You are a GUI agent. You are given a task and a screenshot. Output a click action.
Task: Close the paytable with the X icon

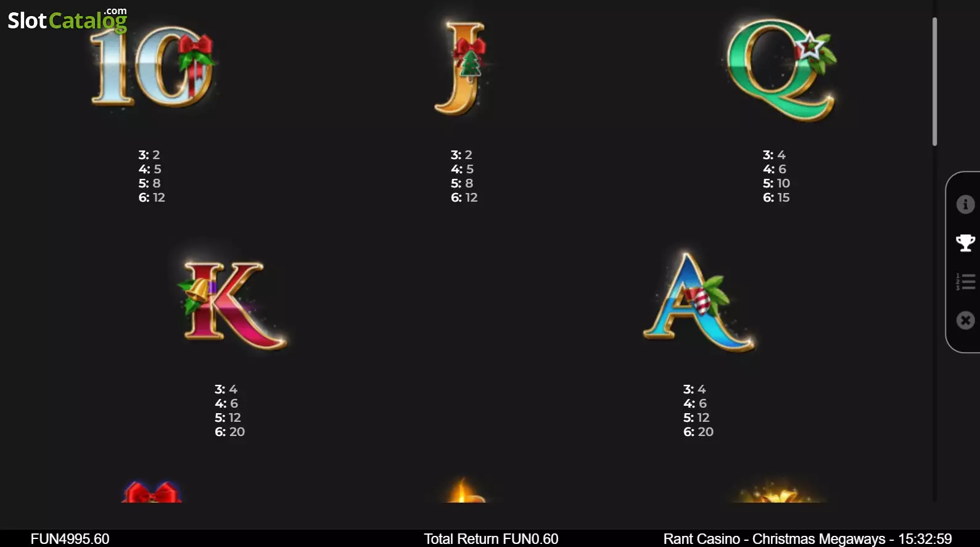coord(965,320)
